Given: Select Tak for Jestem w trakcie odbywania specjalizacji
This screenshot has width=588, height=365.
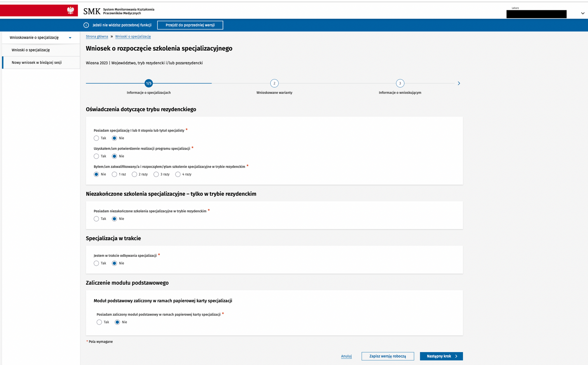Looking at the screenshot, I should tap(96, 263).
